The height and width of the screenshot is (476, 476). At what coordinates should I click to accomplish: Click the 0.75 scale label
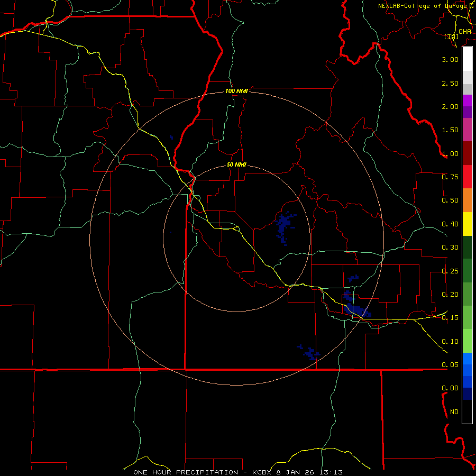[x=450, y=177]
